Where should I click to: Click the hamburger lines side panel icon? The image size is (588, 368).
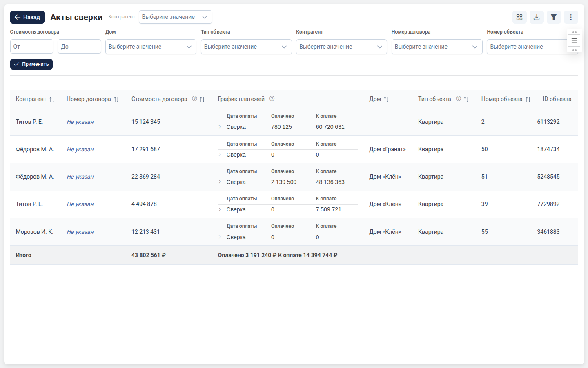coord(574,40)
